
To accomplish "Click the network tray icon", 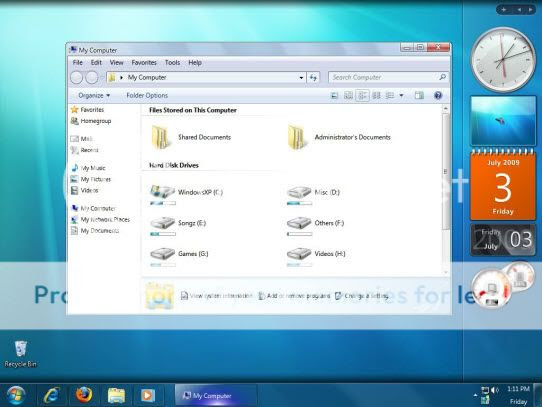I will (485, 390).
